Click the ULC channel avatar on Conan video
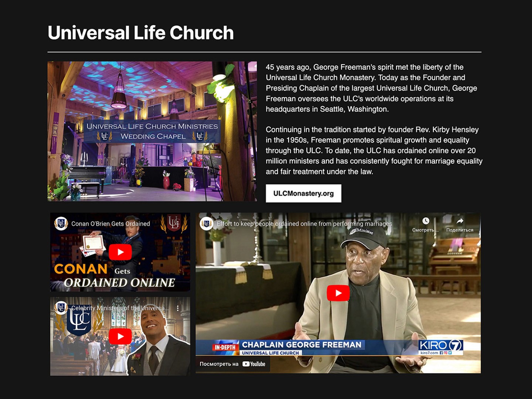The image size is (532, 399). (x=61, y=224)
